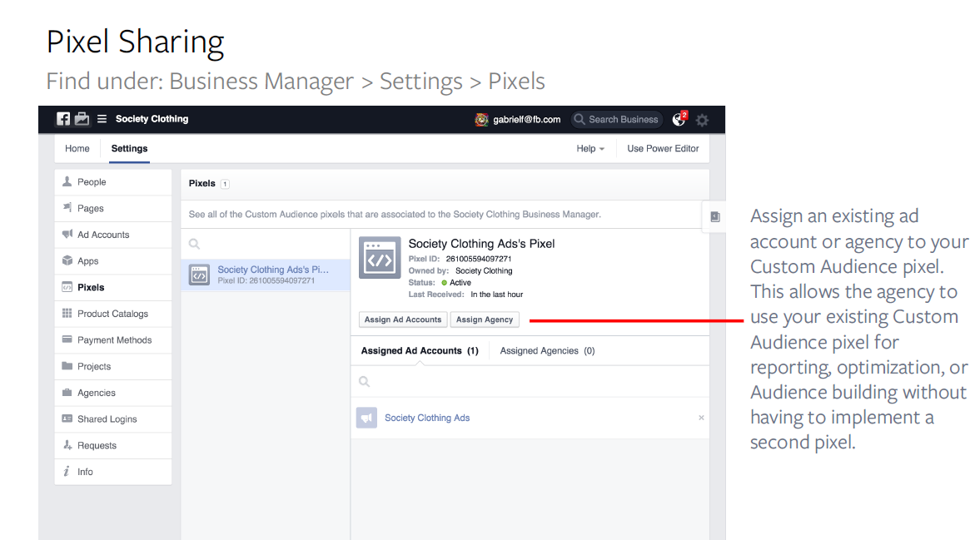Click the Product Catalogs grid icon
The width and height of the screenshot is (980, 540).
tap(67, 313)
